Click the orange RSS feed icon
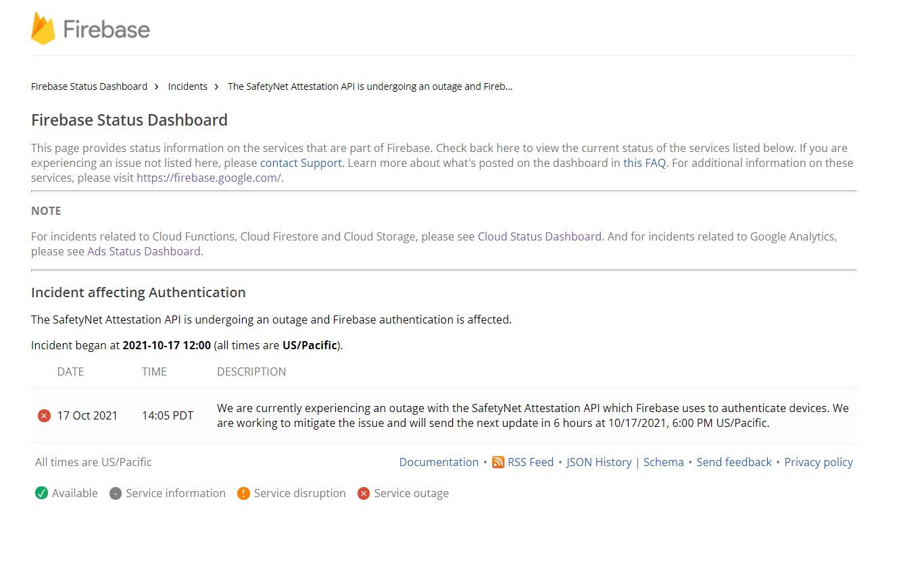Viewport: 924px width, 562px height. (498, 462)
